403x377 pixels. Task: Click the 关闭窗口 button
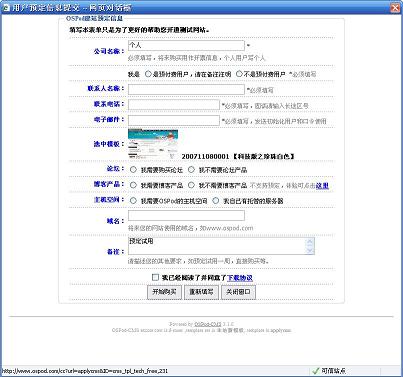pyautogui.click(x=238, y=292)
